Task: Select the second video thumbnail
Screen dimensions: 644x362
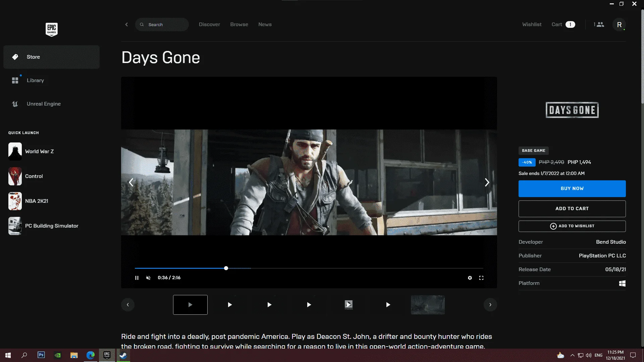Action: tap(230, 305)
